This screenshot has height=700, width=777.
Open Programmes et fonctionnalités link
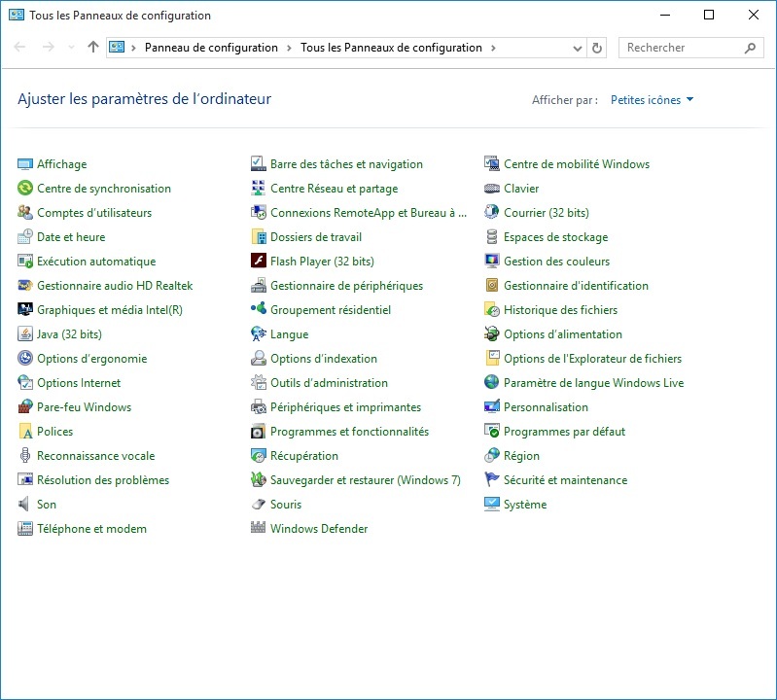tap(349, 431)
